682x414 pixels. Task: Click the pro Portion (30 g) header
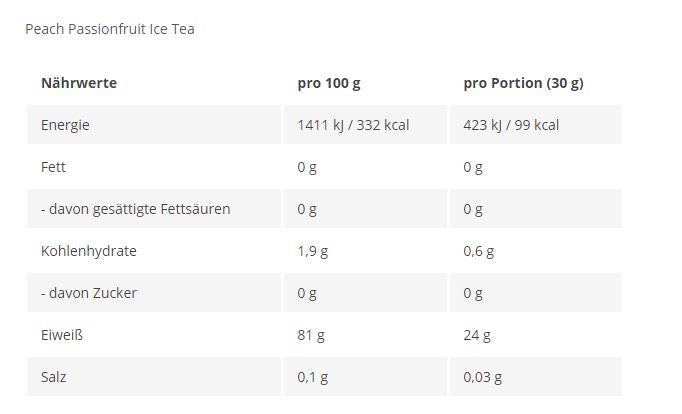click(x=523, y=83)
